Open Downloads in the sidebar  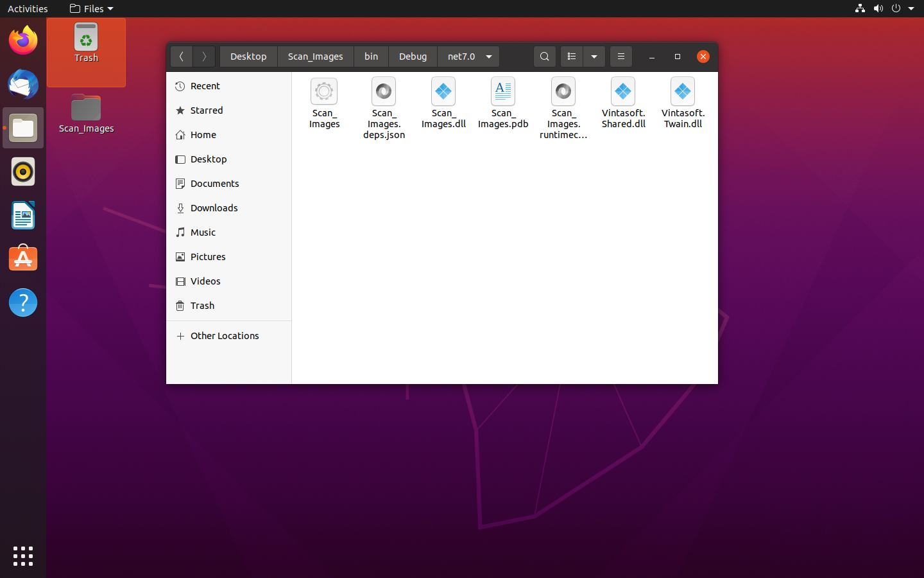[x=214, y=208]
